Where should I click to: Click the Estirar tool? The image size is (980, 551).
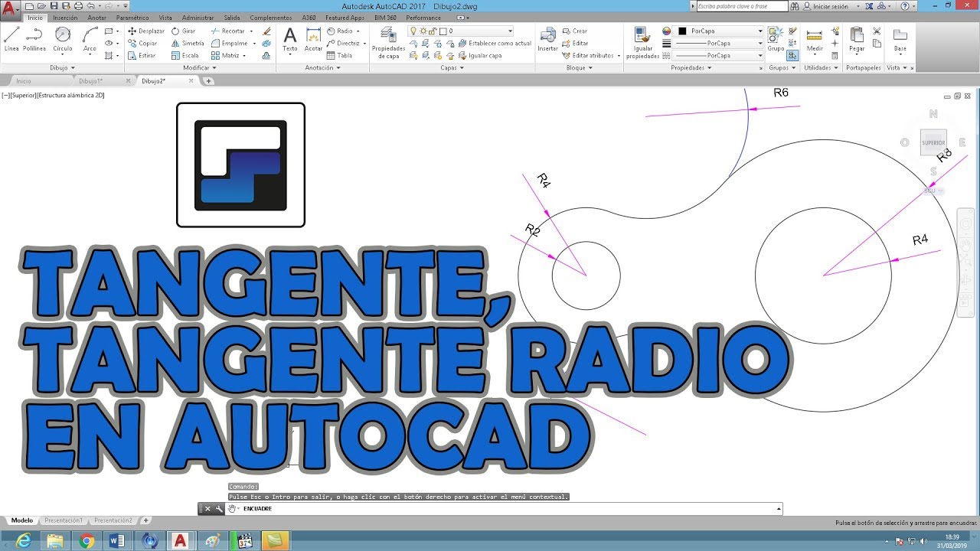(142, 55)
